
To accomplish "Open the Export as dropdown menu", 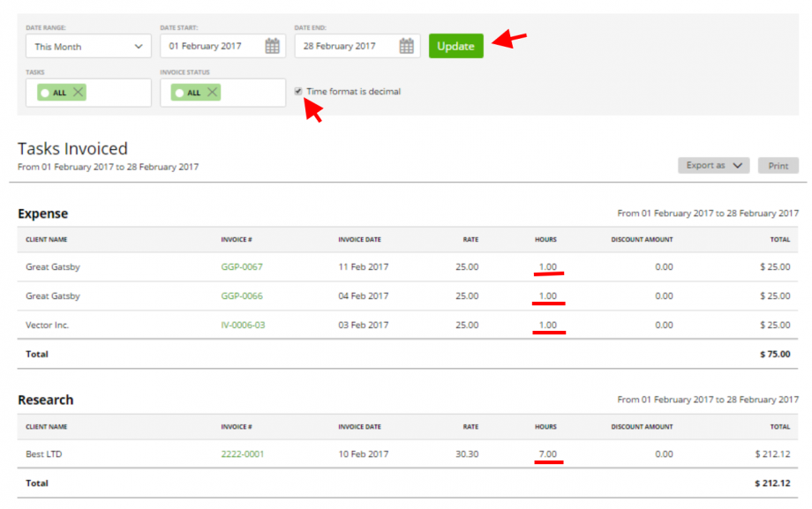I will tap(713, 165).
